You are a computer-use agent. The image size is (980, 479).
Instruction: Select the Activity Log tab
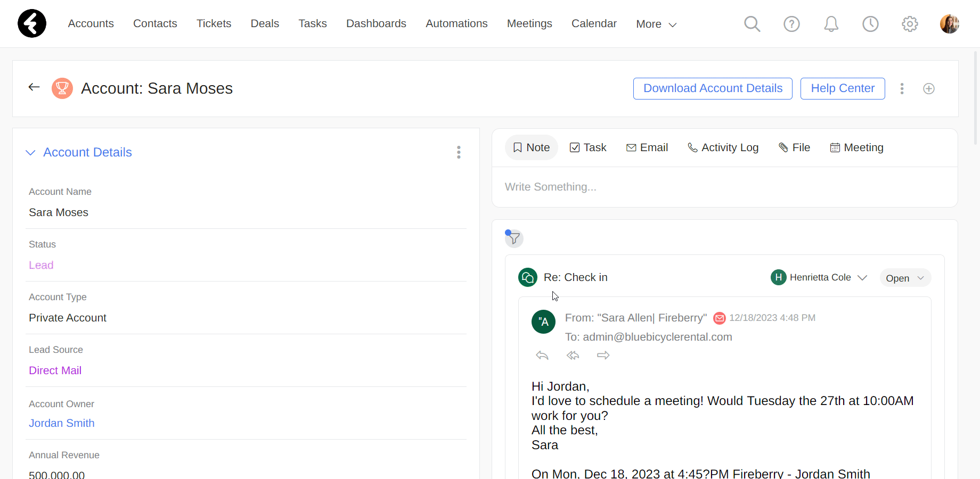(723, 147)
